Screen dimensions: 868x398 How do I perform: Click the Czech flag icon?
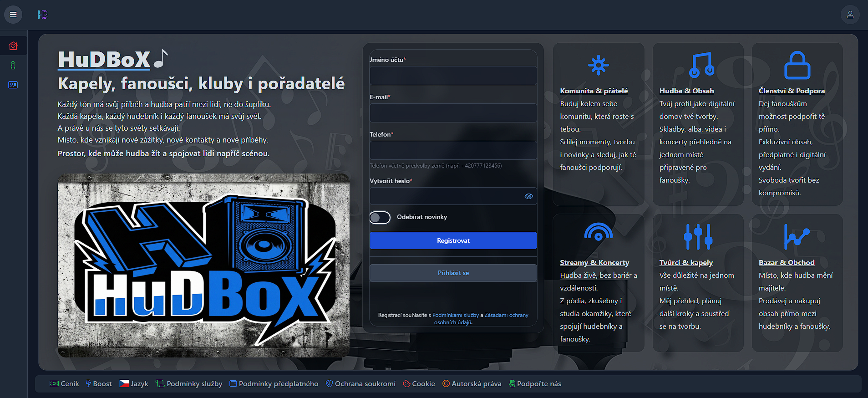124,383
